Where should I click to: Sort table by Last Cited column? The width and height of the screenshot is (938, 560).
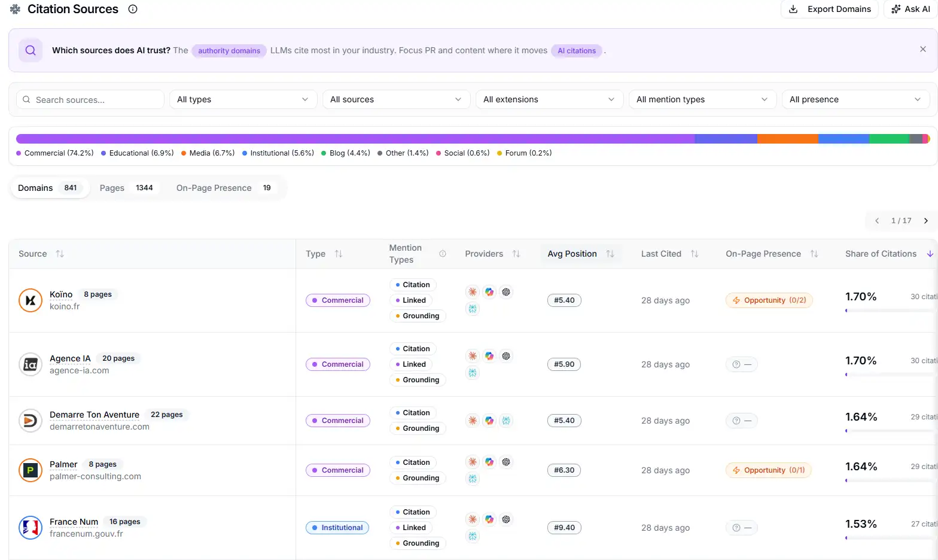(x=695, y=254)
